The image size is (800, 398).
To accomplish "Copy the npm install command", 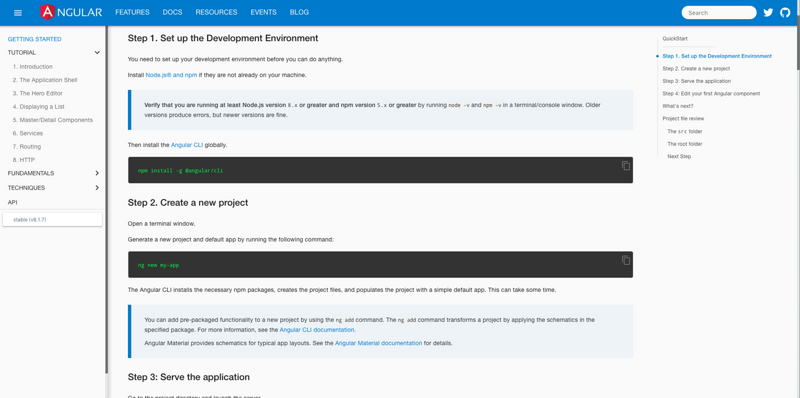I will (x=626, y=166).
